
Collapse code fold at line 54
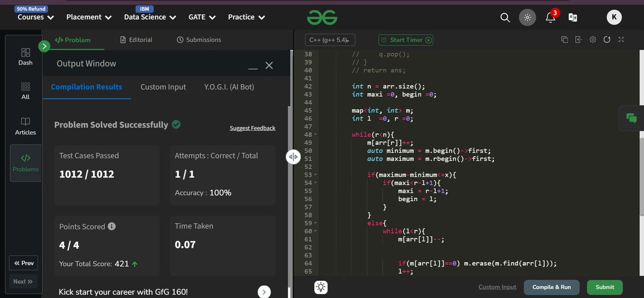click(x=316, y=183)
